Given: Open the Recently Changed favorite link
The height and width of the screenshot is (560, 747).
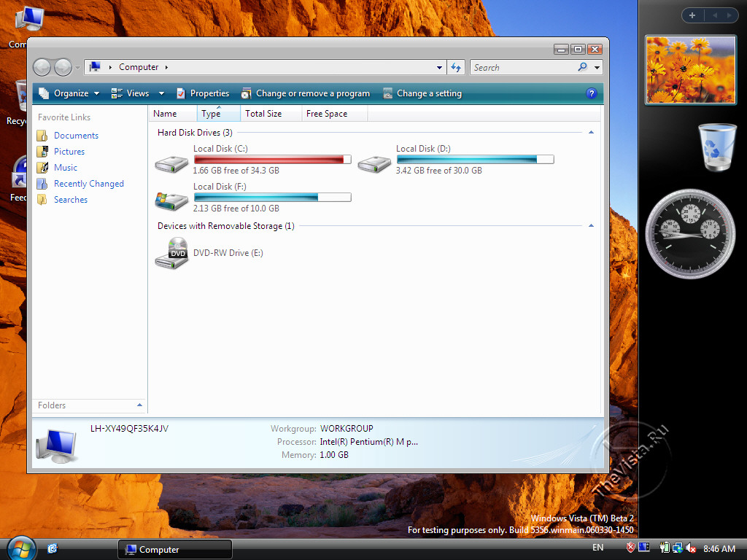Looking at the screenshot, I should [x=88, y=184].
